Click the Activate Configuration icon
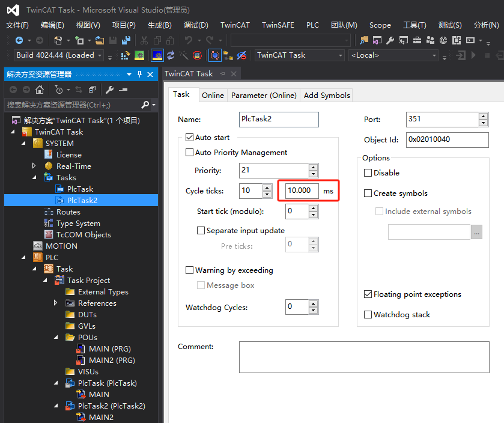This screenshot has width=504, height=423. point(126,56)
